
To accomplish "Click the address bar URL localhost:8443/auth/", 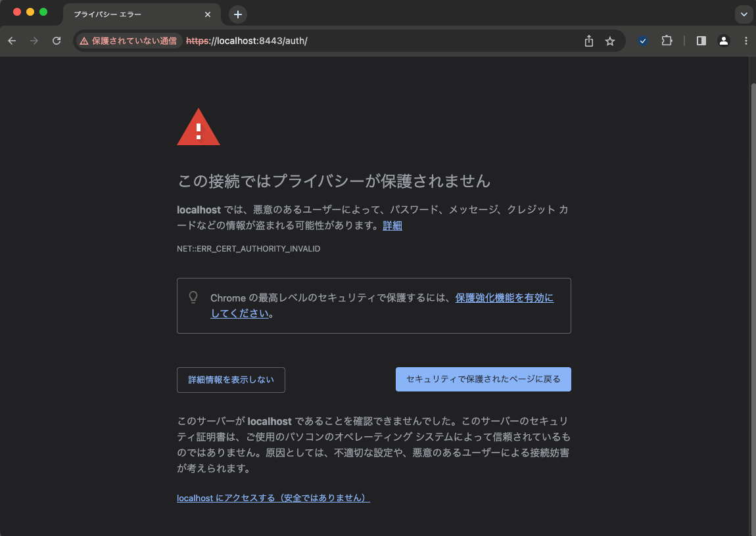I will 247,41.
